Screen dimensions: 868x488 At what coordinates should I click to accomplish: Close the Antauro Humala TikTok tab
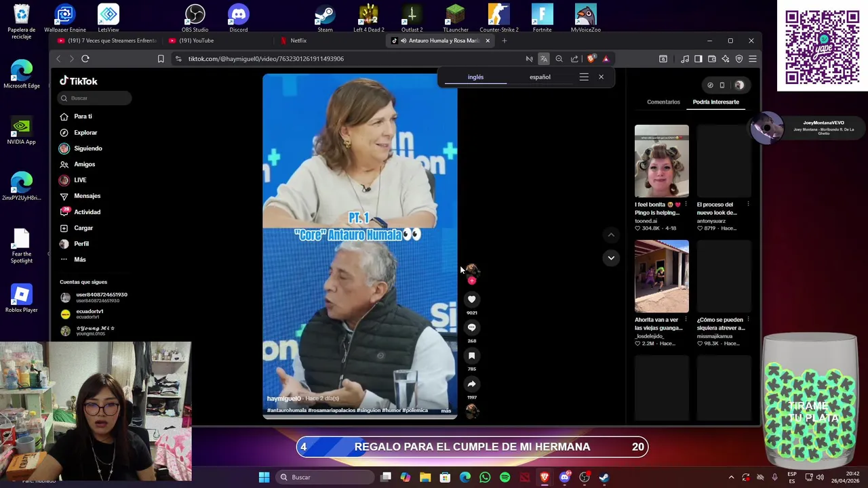coord(487,41)
